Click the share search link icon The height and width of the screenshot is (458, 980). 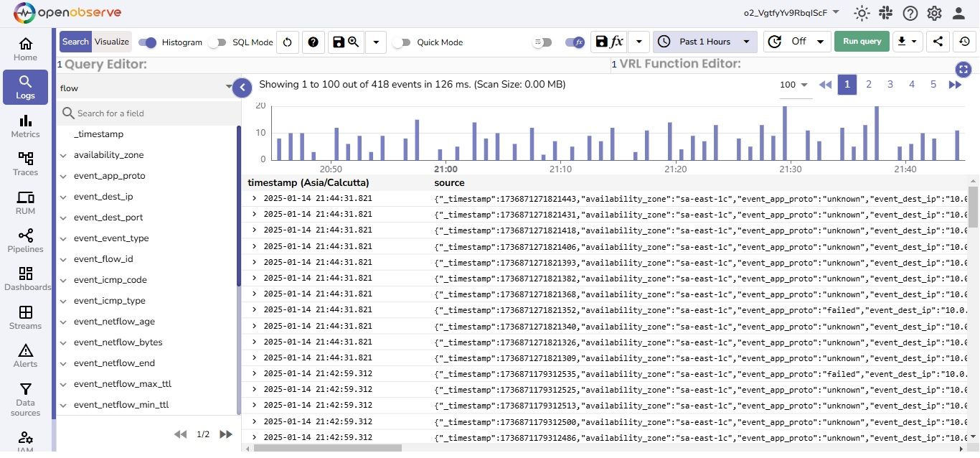(938, 41)
